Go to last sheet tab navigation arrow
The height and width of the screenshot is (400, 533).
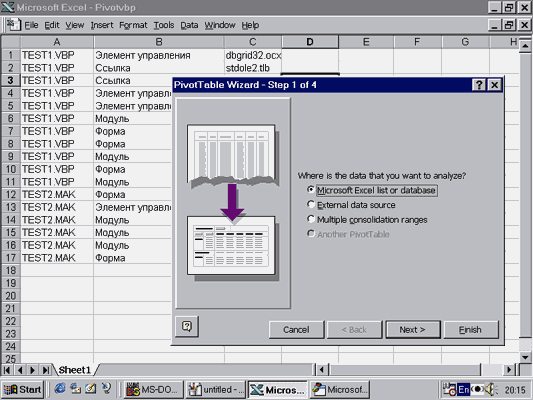(x=45, y=370)
